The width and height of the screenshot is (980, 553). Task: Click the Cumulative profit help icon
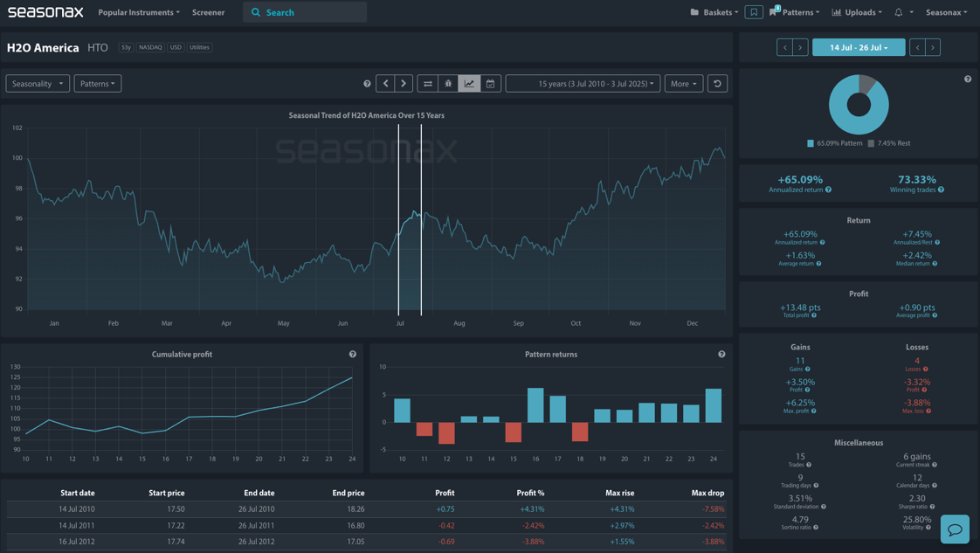point(353,355)
